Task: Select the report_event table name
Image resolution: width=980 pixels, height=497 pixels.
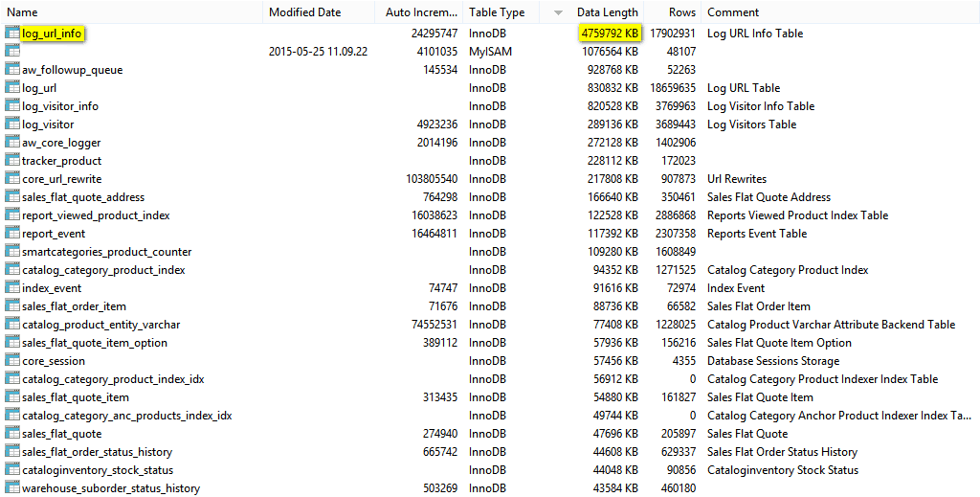Action: [54, 234]
